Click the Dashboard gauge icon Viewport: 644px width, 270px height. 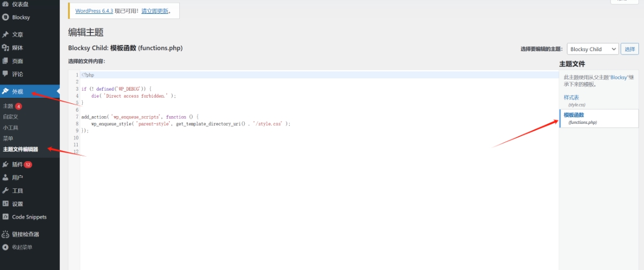tap(6, 4)
